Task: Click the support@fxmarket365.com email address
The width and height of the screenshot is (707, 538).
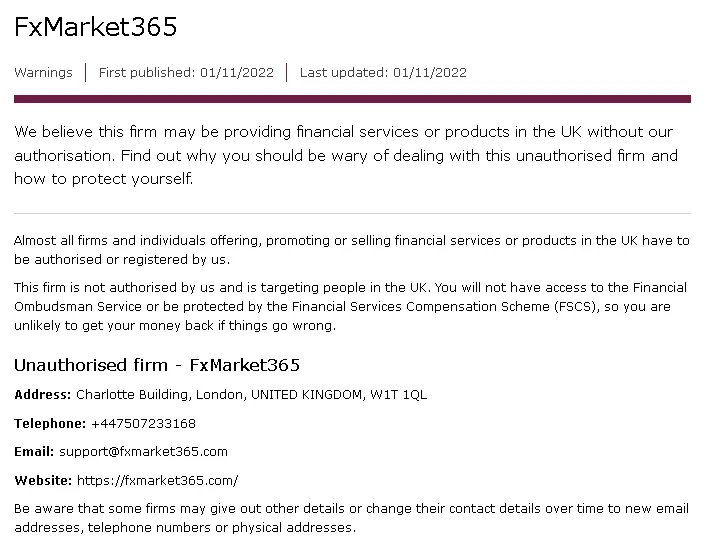Action: 143,452
